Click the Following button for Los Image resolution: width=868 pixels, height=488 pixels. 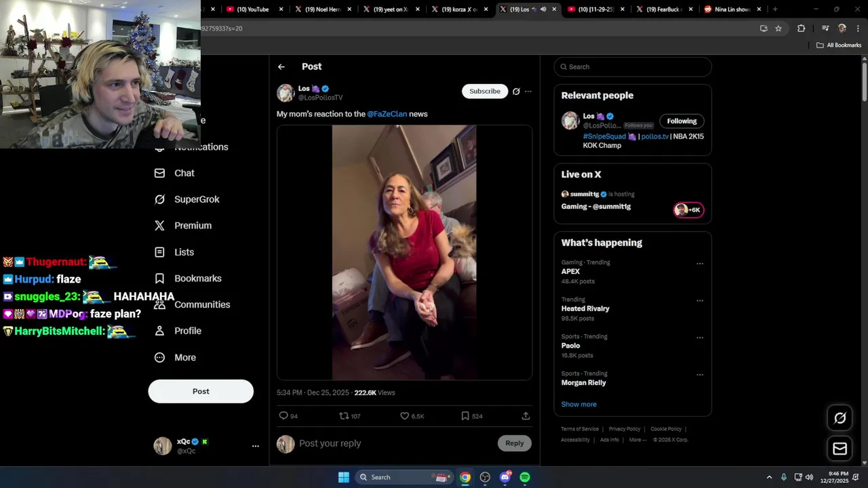pos(682,121)
